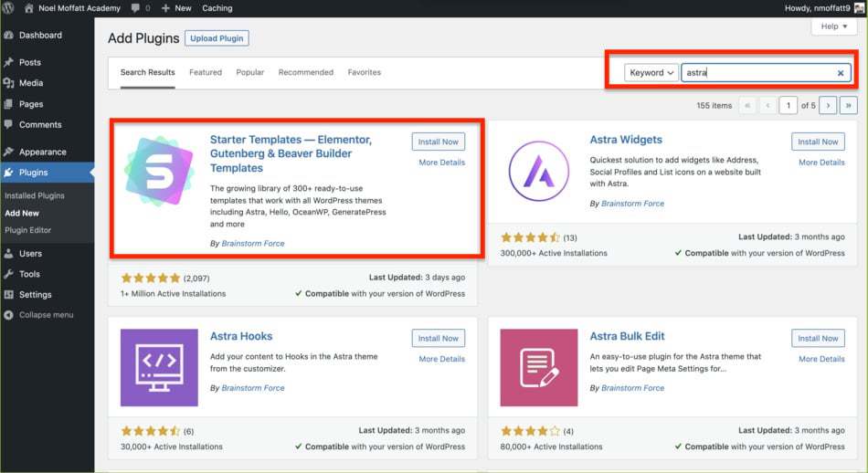Click the Plugins plug icon

click(8, 173)
